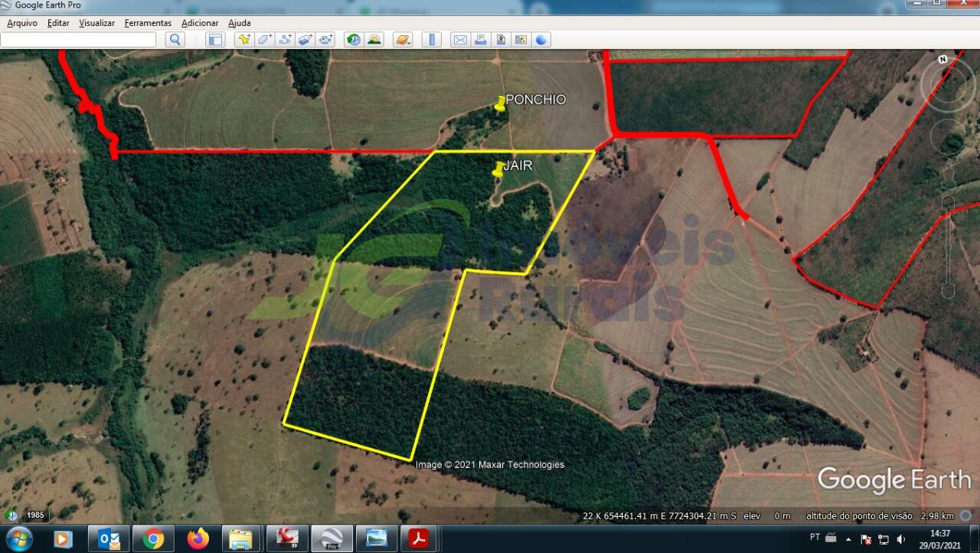Toggle the sidebar panel visibility
Screen dimensions: 980x553
point(215,40)
